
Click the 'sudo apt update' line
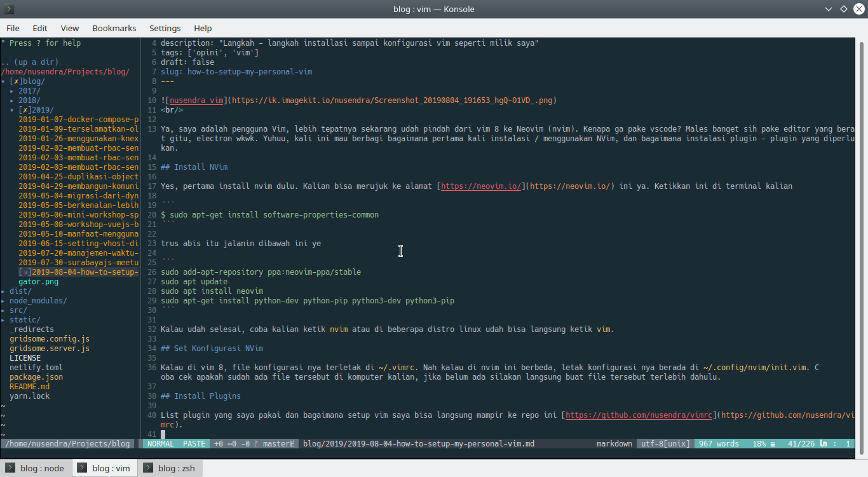194,282
